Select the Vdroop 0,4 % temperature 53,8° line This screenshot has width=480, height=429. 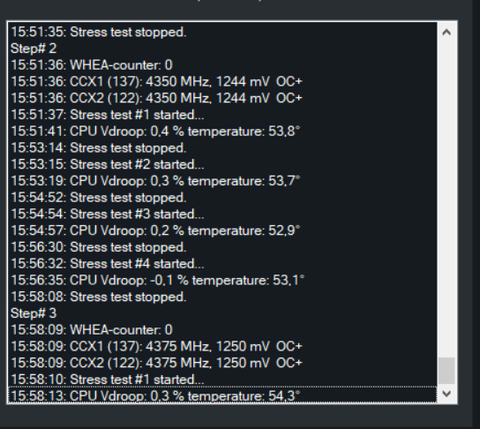point(222,131)
